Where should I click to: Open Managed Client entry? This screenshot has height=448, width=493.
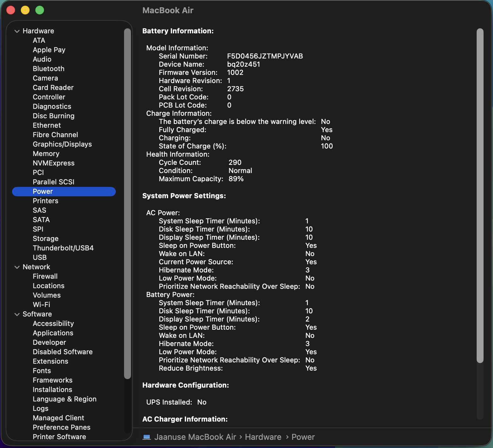click(59, 418)
